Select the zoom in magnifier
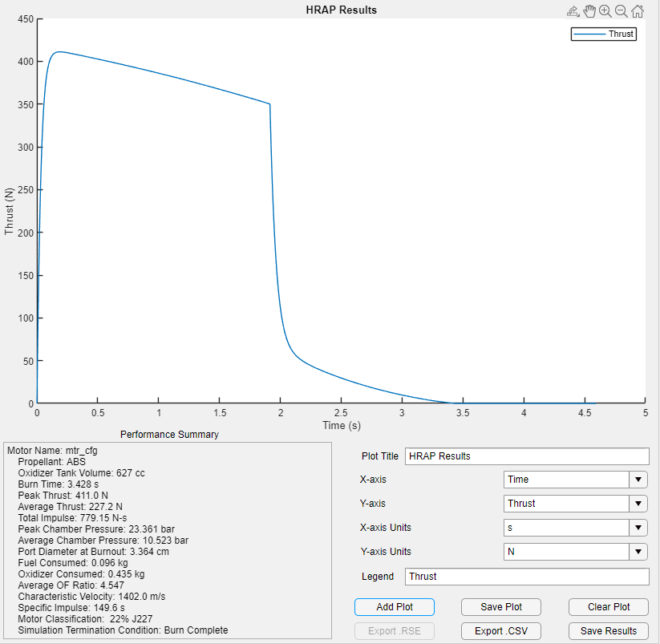Image resolution: width=660 pixels, height=644 pixels. point(605,11)
